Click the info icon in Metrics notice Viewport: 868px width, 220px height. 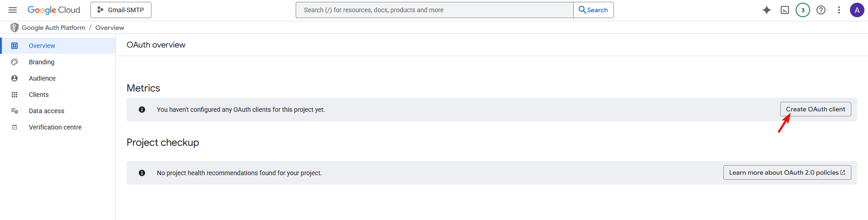pyautogui.click(x=142, y=110)
